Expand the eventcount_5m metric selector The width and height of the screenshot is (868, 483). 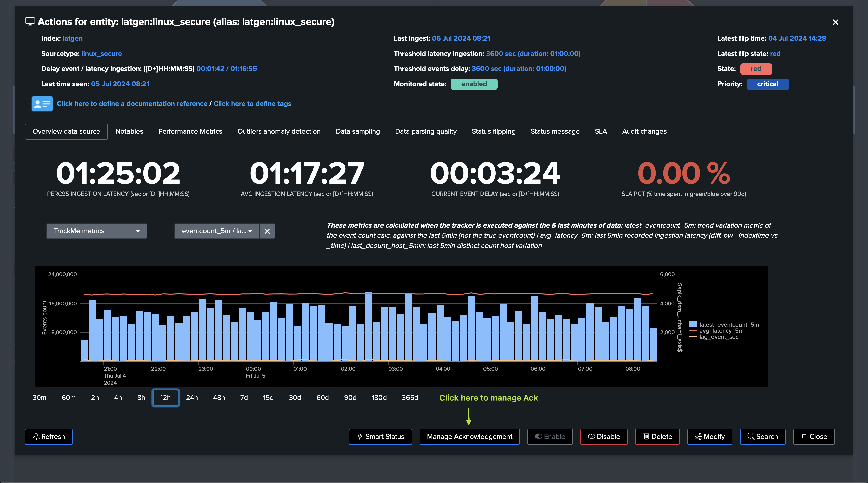(x=217, y=231)
